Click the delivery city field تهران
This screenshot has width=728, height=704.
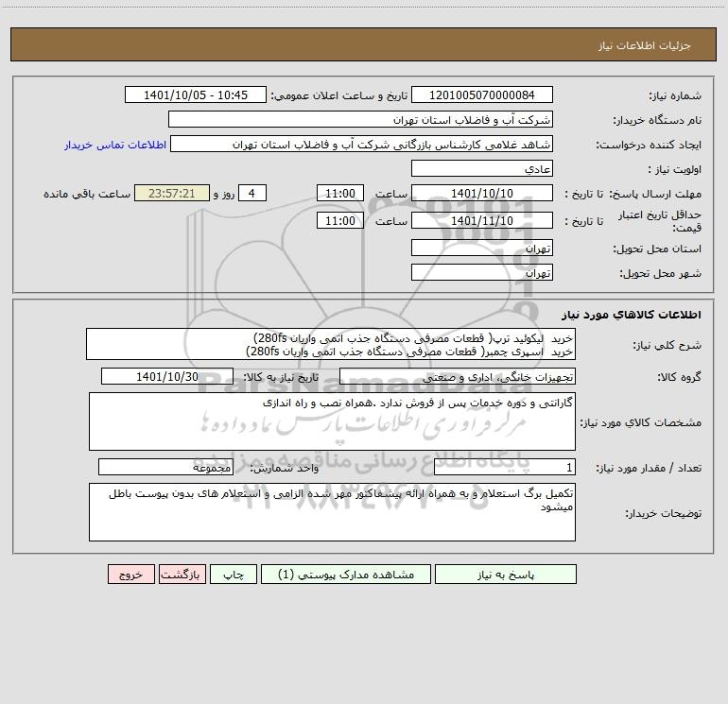(x=482, y=272)
